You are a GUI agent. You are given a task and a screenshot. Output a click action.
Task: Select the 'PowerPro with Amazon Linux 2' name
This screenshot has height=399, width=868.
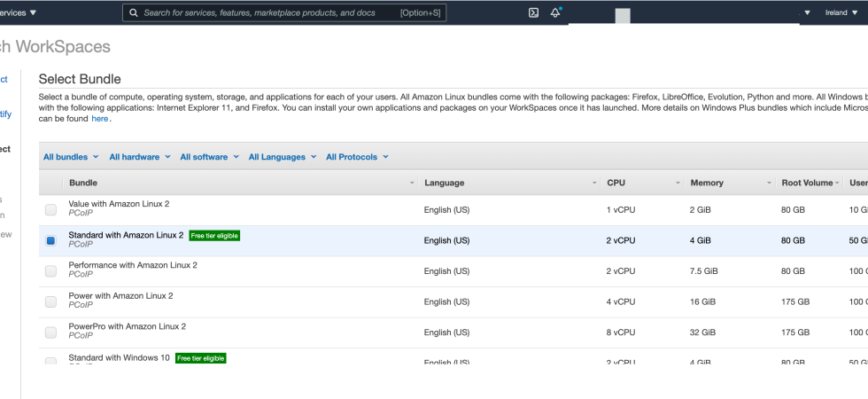[x=128, y=326]
